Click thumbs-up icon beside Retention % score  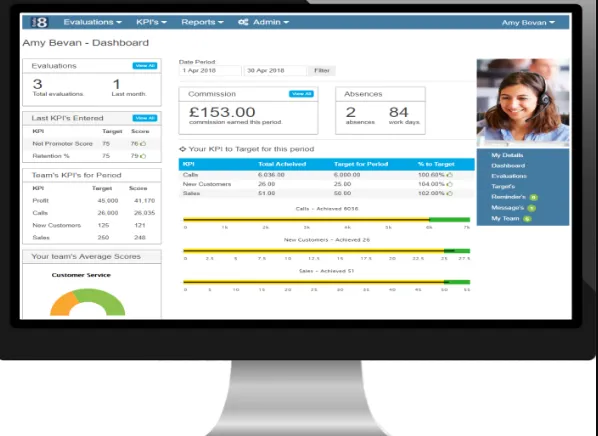(143, 156)
